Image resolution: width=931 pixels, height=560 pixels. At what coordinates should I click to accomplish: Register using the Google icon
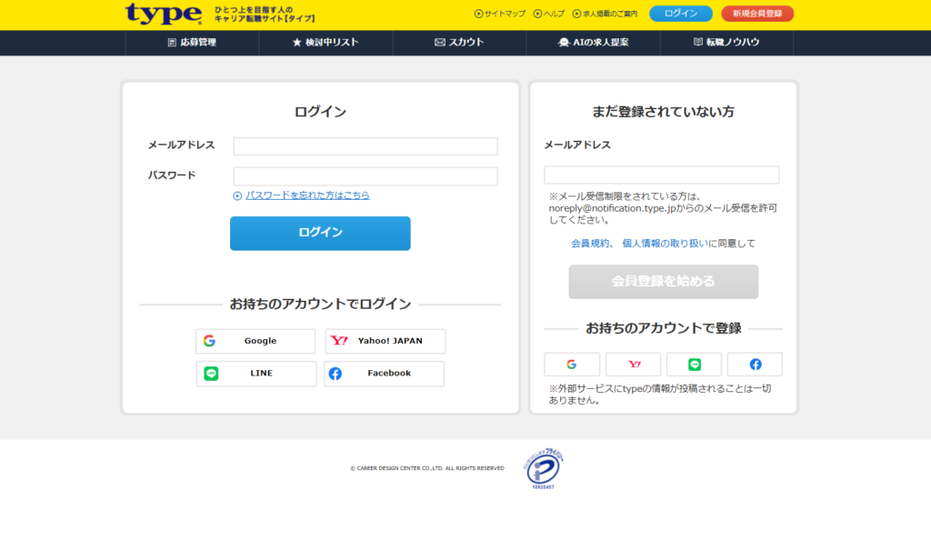(x=572, y=365)
